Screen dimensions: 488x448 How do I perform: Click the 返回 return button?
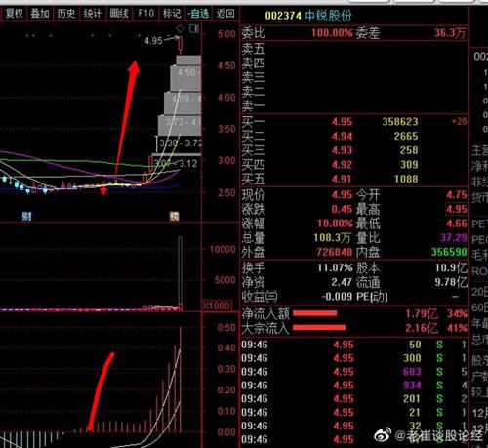[x=225, y=14]
